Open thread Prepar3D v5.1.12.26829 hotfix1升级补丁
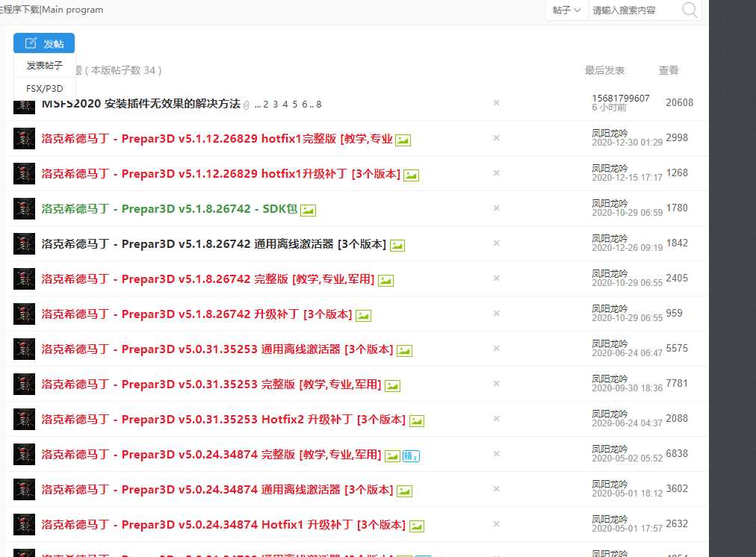 coord(221,174)
